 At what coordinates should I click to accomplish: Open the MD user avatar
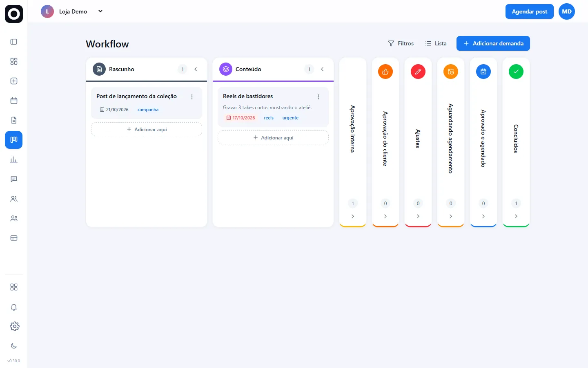coord(567,11)
